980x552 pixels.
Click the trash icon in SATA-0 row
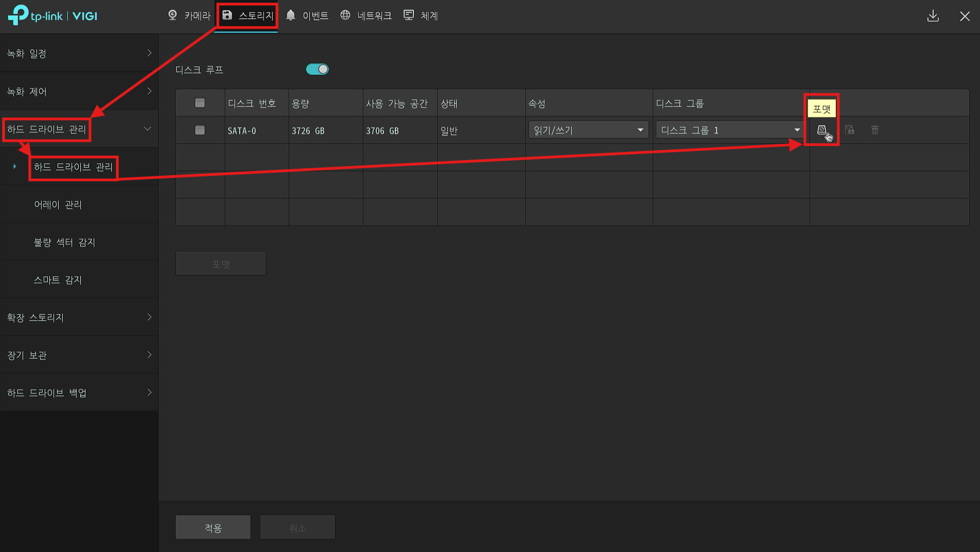(x=874, y=130)
